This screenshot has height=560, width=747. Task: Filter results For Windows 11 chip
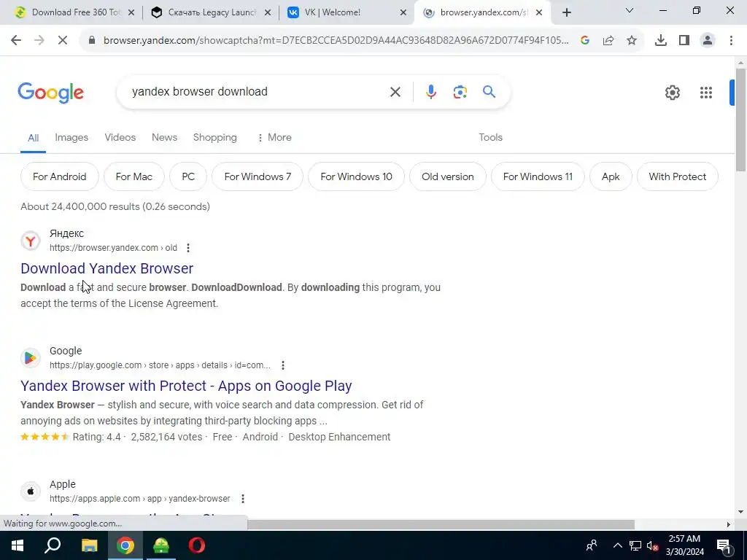(538, 176)
